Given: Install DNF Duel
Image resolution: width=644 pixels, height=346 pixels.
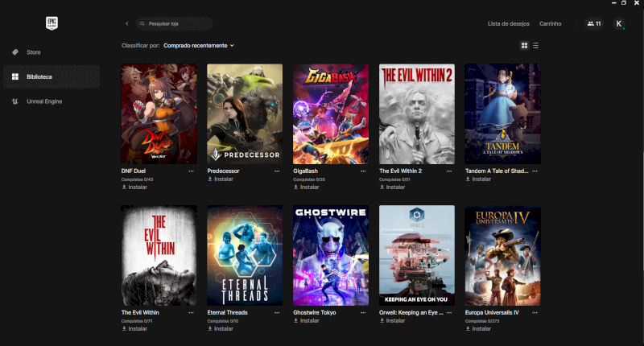Looking at the screenshot, I should 134,187.
